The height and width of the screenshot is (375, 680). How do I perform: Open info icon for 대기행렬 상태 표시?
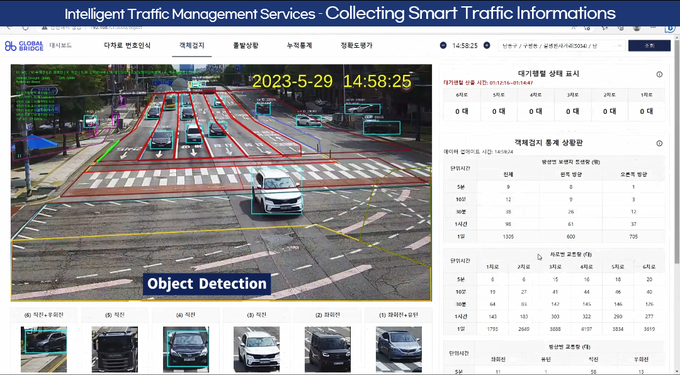(x=659, y=75)
